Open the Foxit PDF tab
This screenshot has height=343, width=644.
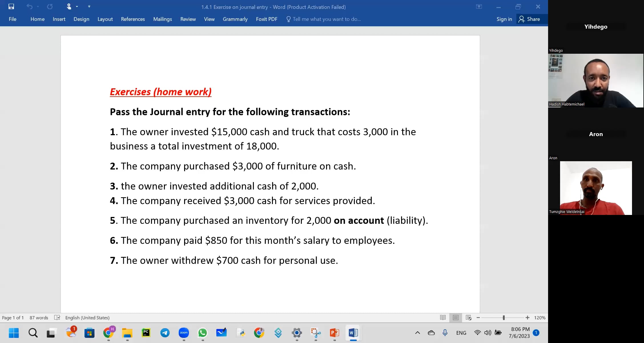[267, 19]
